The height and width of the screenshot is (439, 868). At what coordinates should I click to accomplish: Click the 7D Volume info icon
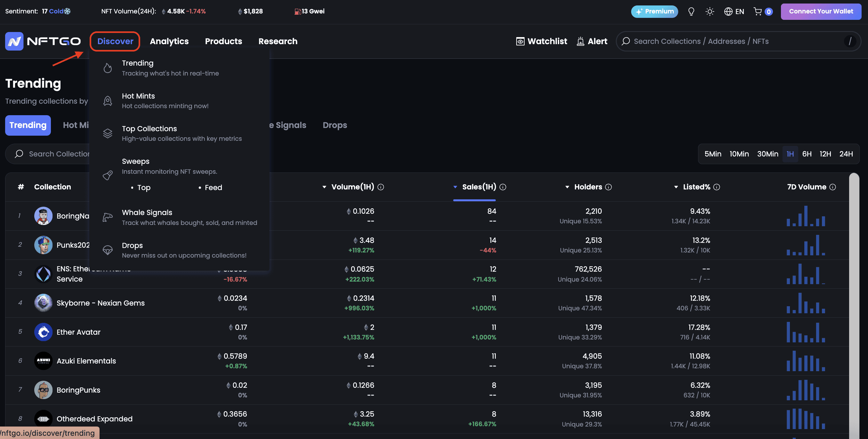[x=832, y=187]
